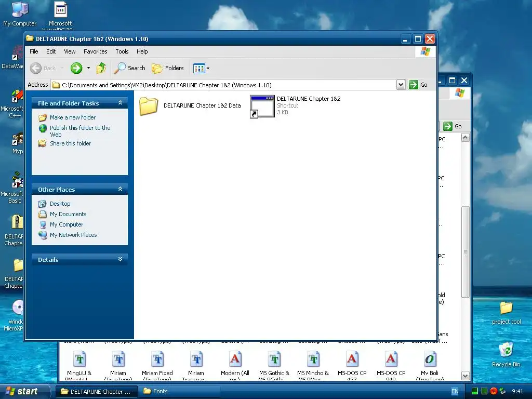Open the Help menu
The width and height of the screenshot is (532, 399).
[142, 51]
